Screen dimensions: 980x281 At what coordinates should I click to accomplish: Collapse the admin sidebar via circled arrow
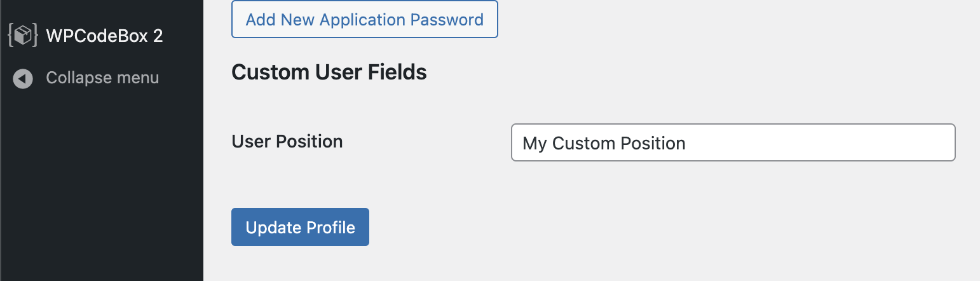(23, 79)
